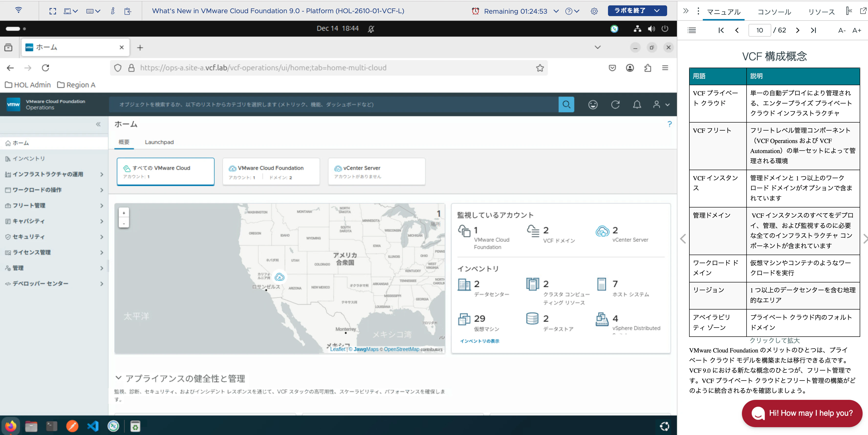Select the vCenter Server account card

(376, 171)
